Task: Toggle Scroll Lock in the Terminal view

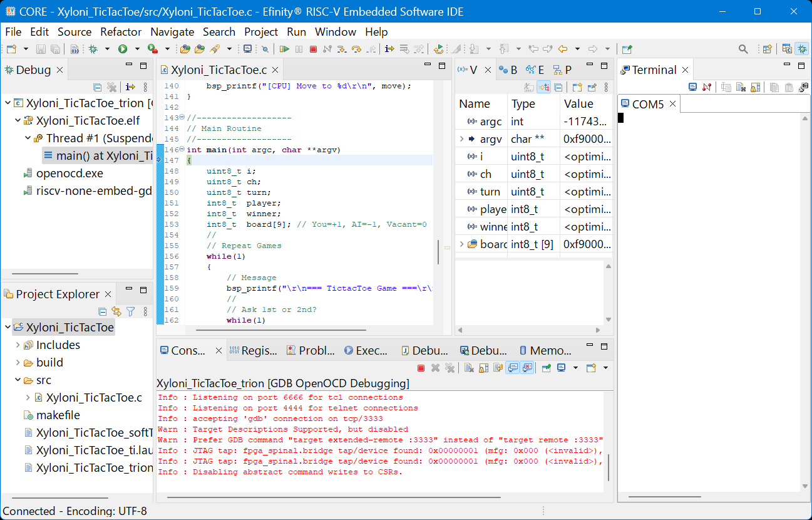Action: pyautogui.click(x=756, y=87)
